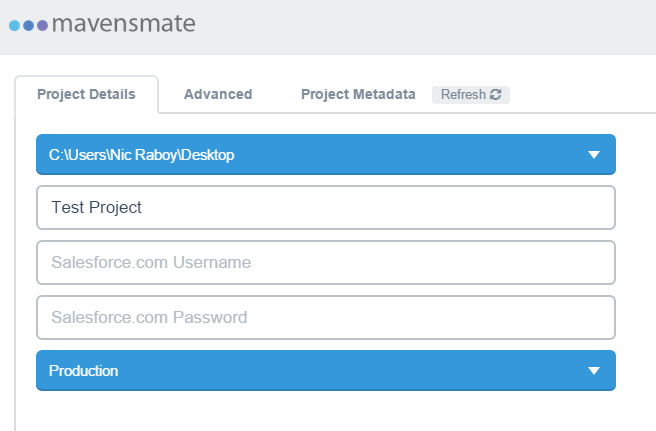Open the Production environment dropdown
Viewport: 656px width, 431px height.
pyautogui.click(x=326, y=370)
